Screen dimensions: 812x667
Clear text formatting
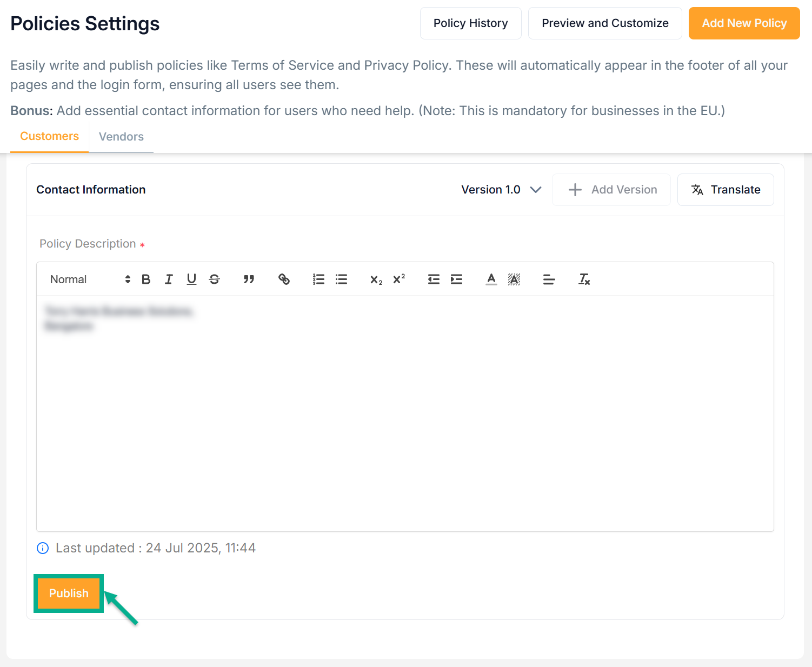point(584,279)
